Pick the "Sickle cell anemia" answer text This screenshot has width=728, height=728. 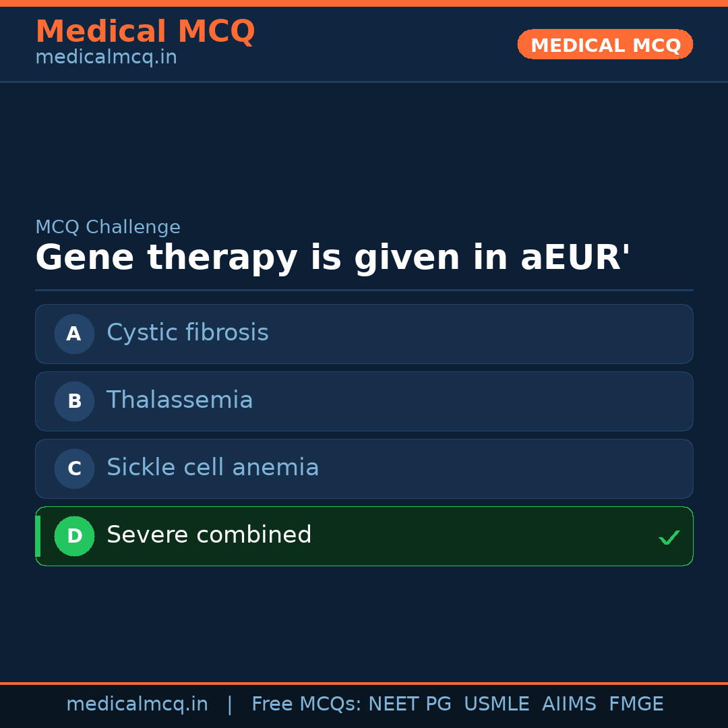212,468
